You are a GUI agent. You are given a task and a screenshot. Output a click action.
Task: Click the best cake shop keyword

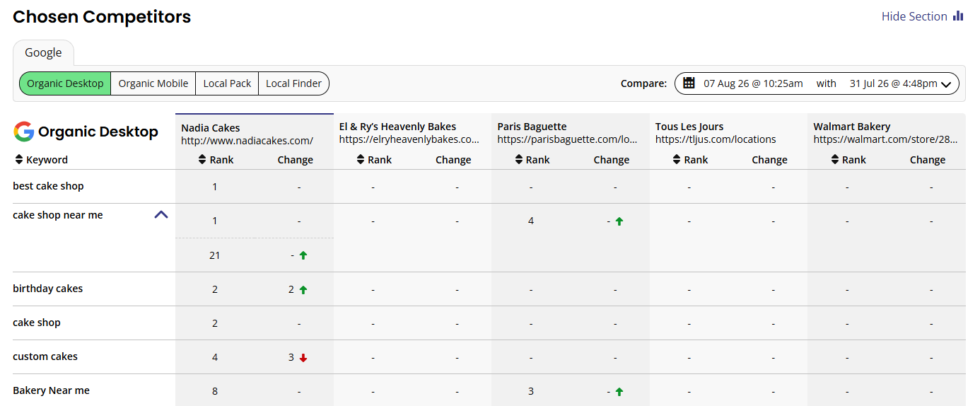[x=48, y=186]
